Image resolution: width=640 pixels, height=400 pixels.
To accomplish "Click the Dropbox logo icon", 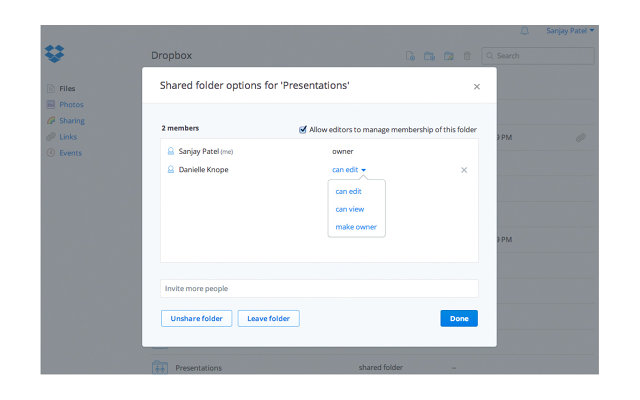I will (54, 53).
